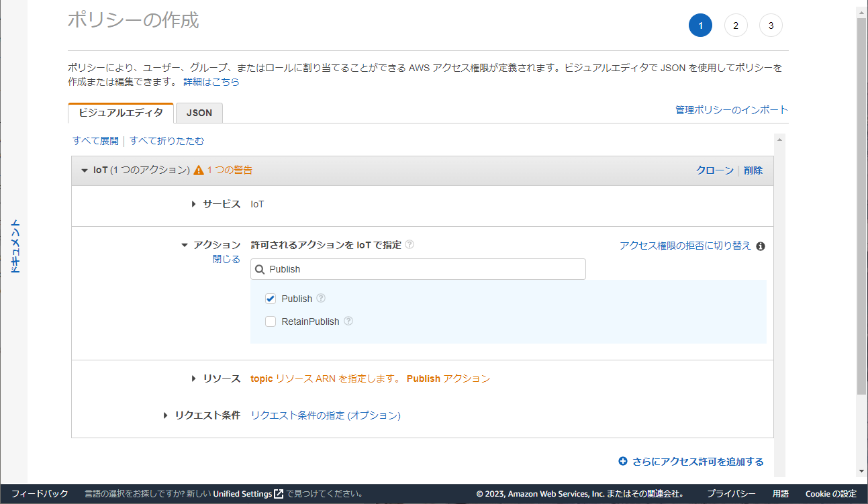Expand the サービス section
The width and height of the screenshot is (868, 504).
click(194, 204)
